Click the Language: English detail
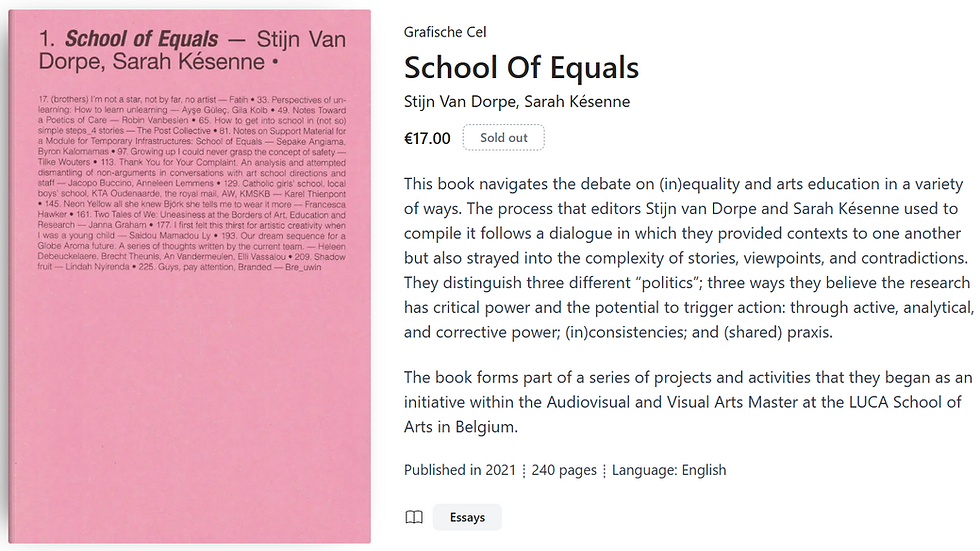This screenshot has height=551, width=980. [669, 470]
